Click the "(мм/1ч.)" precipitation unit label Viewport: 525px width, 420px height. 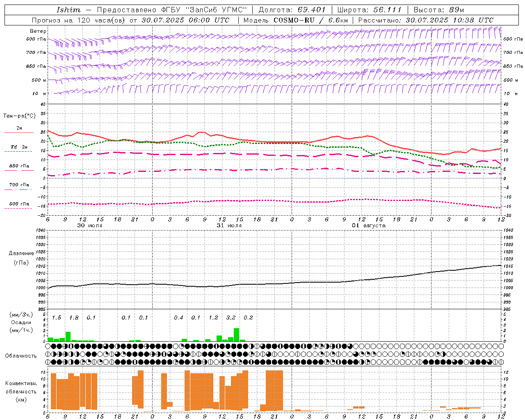tap(21, 330)
